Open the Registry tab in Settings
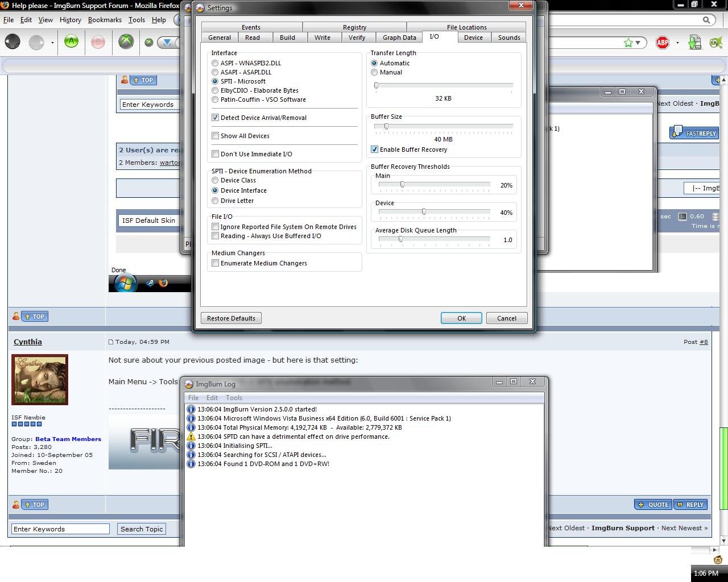 [x=354, y=27]
